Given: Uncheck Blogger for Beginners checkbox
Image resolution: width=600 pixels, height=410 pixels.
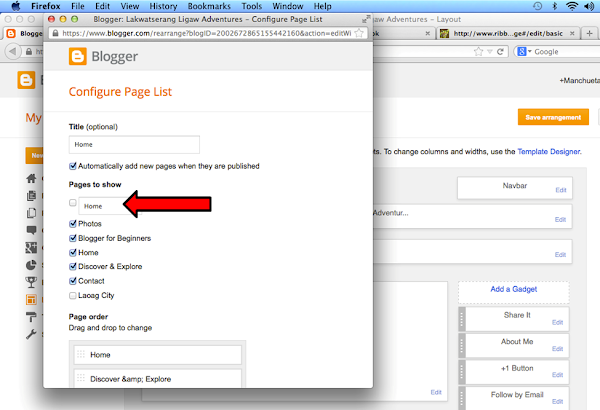Looking at the screenshot, I should (x=73, y=238).
